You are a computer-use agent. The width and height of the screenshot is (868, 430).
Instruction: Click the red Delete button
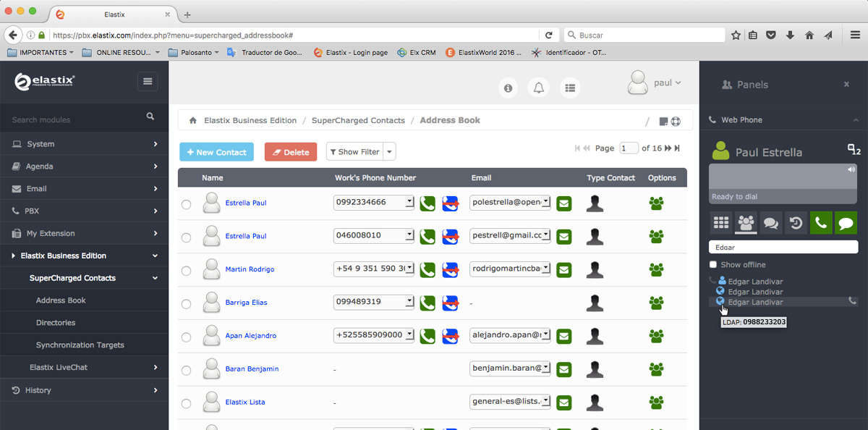pyautogui.click(x=291, y=152)
